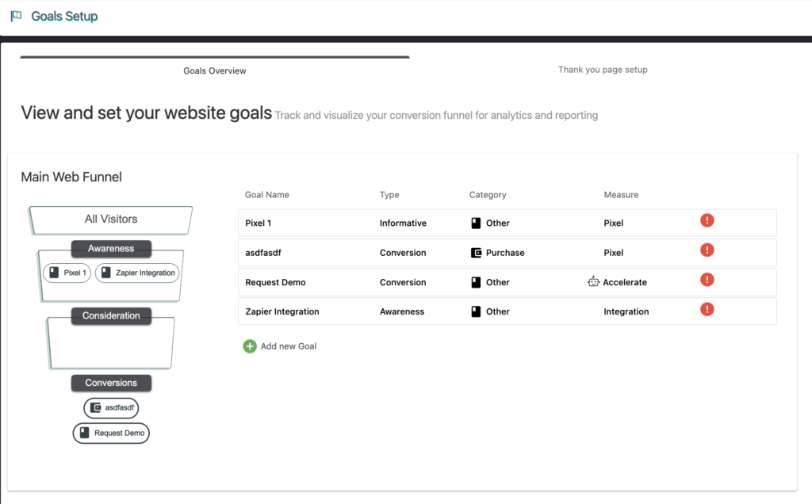Select the All Visitors block in the funnel
Screen dimensions: 812x504
click(109, 220)
